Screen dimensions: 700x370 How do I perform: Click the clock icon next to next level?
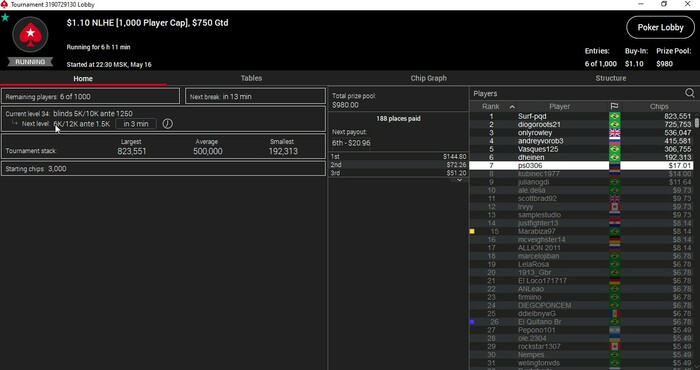click(x=167, y=124)
